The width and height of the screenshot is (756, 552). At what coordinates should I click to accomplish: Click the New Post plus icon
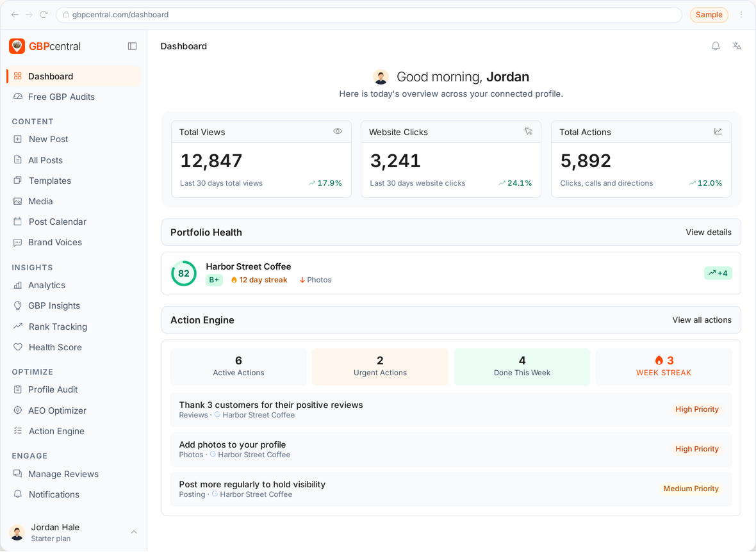(18, 139)
